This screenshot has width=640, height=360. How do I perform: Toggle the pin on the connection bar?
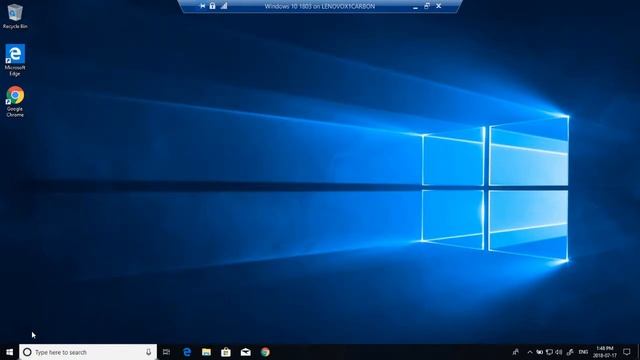click(202, 6)
